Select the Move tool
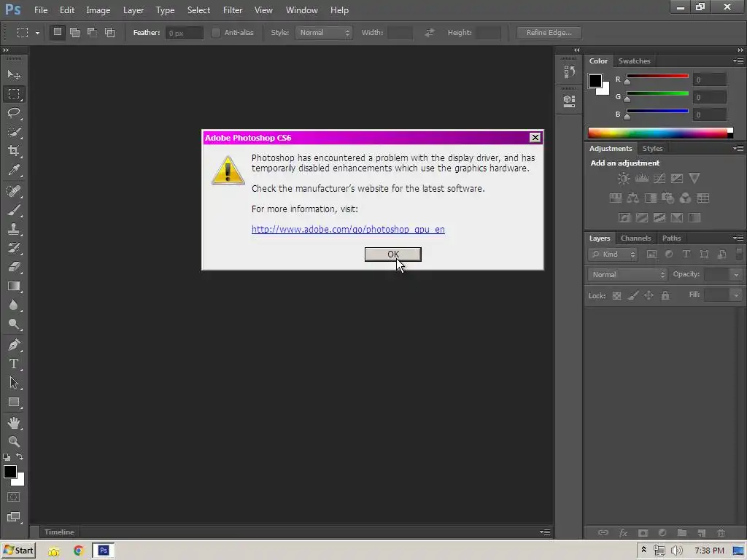Screen dimensions: 747x560 pyautogui.click(x=14, y=75)
